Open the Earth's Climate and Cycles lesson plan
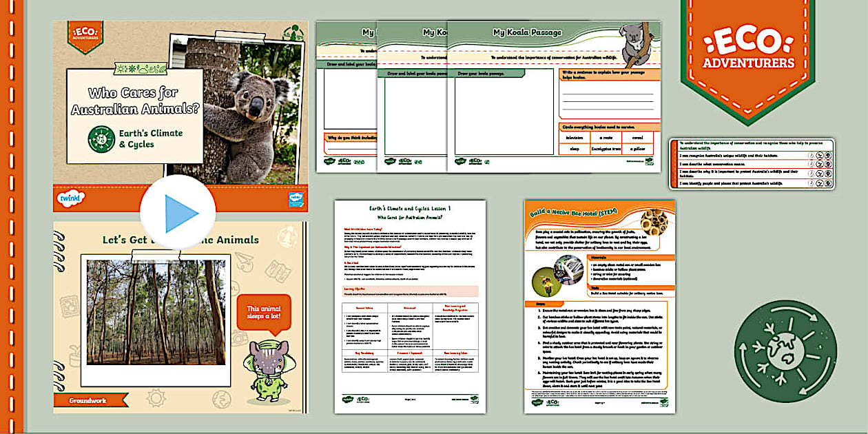Image resolution: width=868 pixels, height=434 pixels. [x=410, y=307]
